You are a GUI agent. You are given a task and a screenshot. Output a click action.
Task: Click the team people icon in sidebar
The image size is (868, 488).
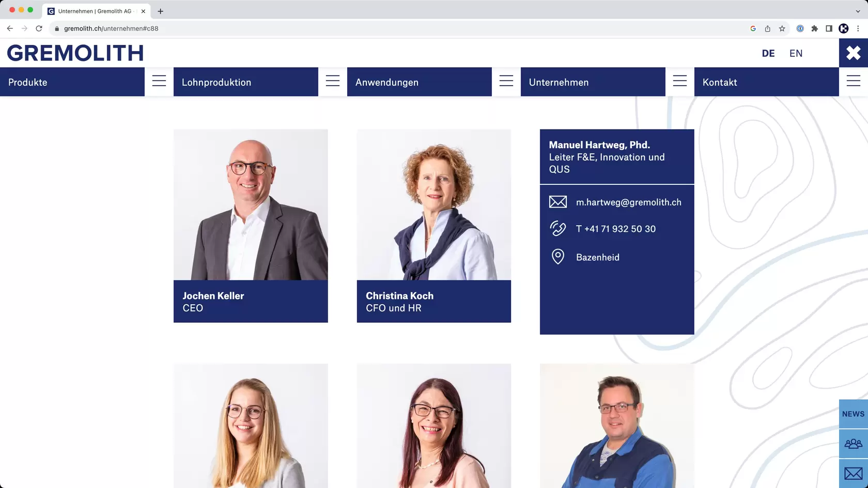pos(854,444)
